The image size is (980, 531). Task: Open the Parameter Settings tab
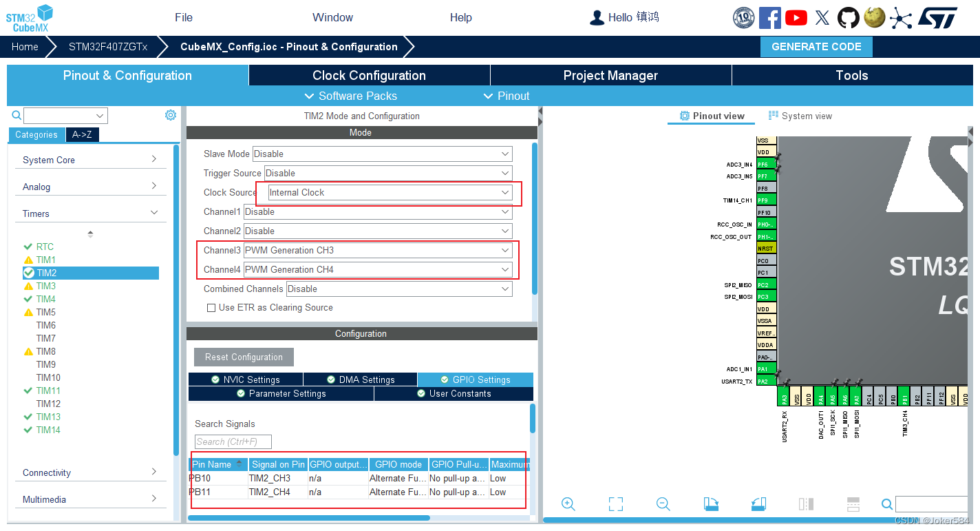point(281,393)
